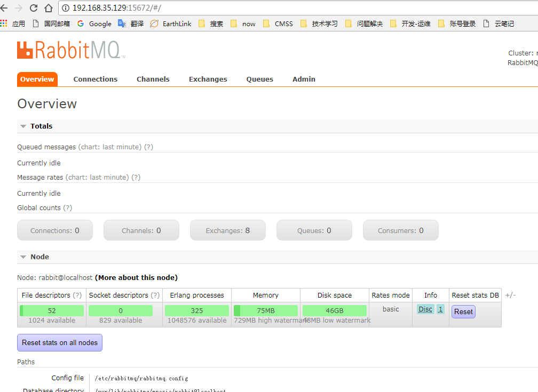The image size is (538, 392).
Task: Open the EarthLink bookmark
Action: pyautogui.click(x=171, y=23)
